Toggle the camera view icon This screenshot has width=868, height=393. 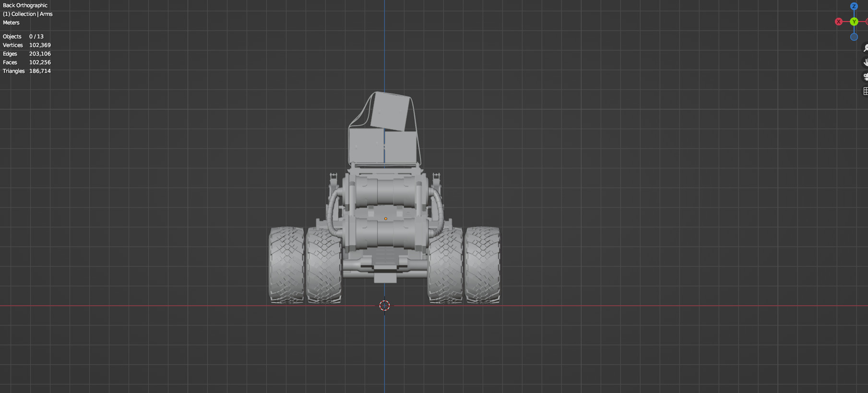pyautogui.click(x=866, y=77)
